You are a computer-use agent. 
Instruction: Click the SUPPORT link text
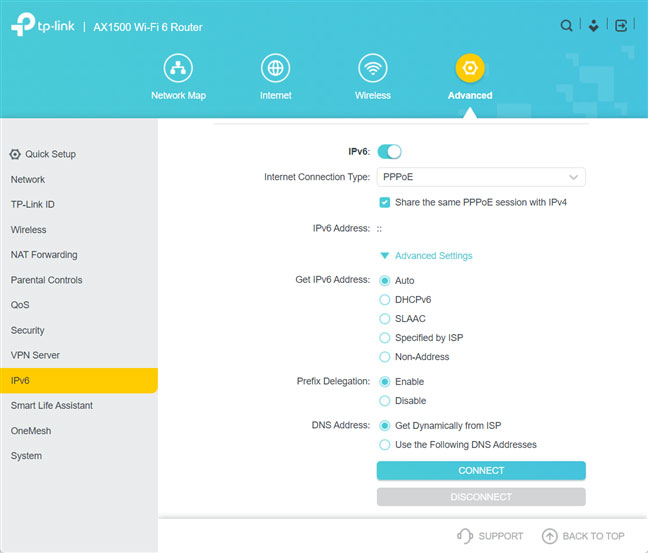click(x=500, y=536)
